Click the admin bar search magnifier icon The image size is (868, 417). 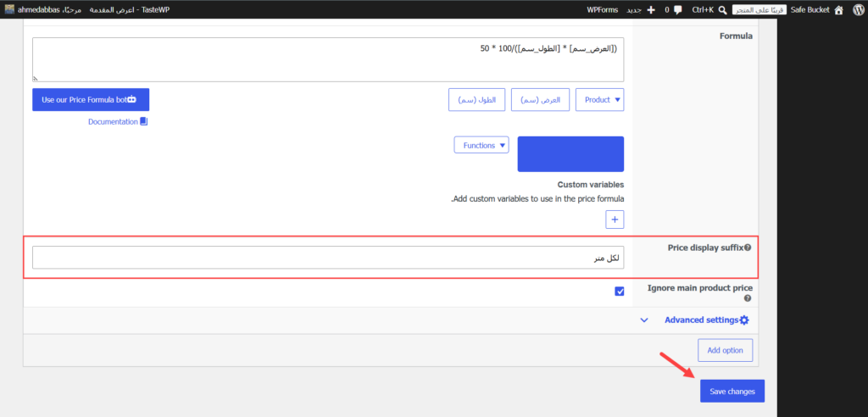(x=723, y=10)
